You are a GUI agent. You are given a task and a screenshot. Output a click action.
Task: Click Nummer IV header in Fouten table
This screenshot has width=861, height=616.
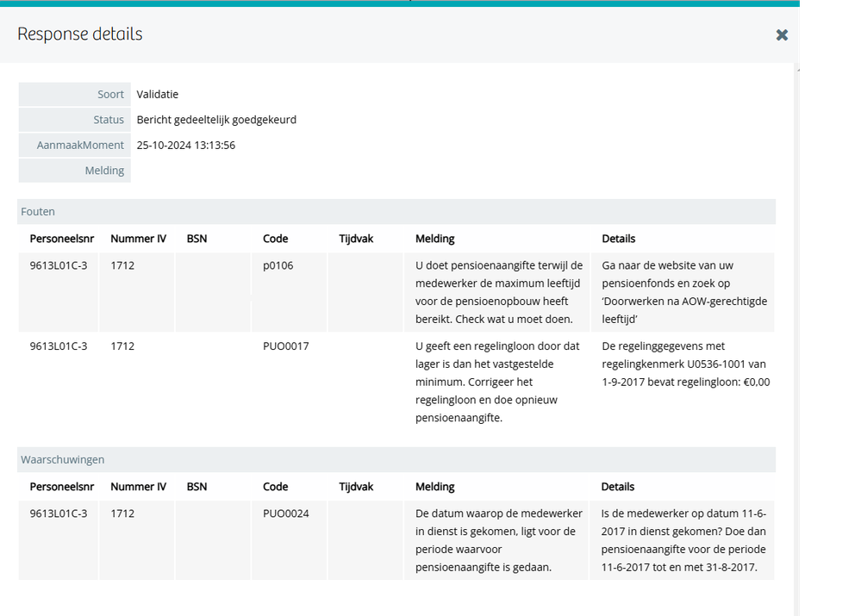coord(138,238)
